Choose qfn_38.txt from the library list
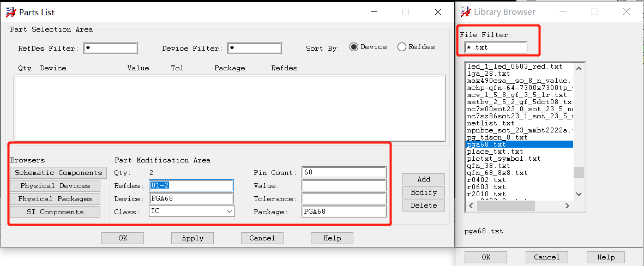Screen dimensions: 644x266 (x=489, y=166)
